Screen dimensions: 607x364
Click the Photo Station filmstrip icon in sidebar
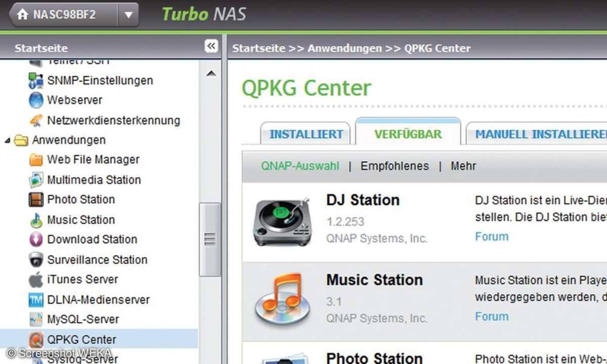coord(36,200)
